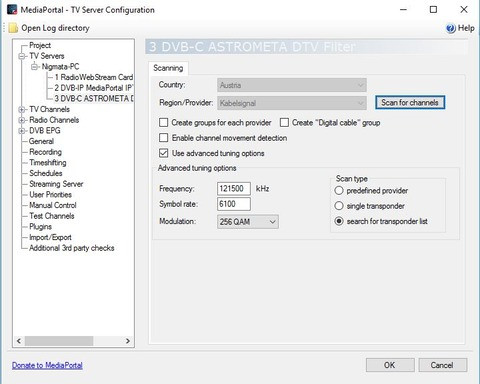Open the Help menu text
The width and height of the screenshot is (480, 384).
pyautogui.click(x=466, y=28)
